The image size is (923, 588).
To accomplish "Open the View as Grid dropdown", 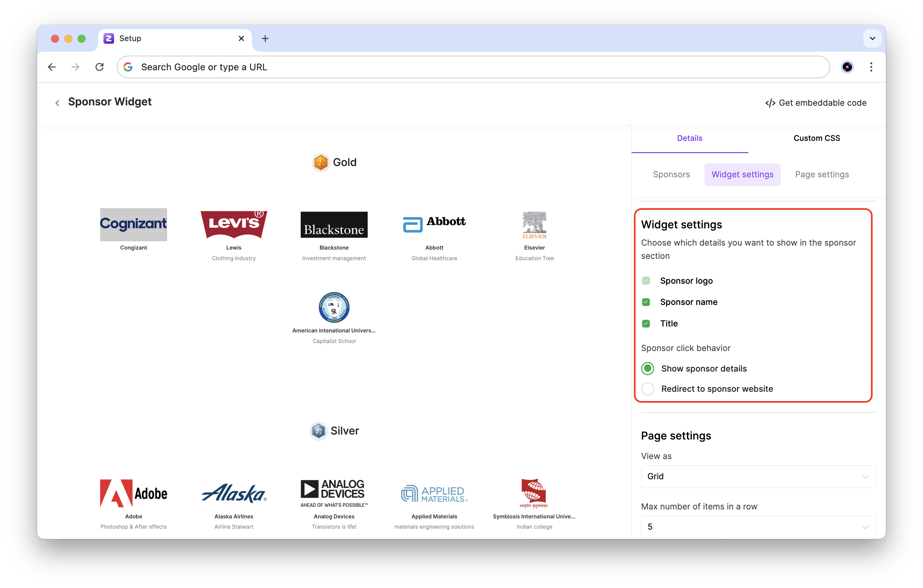I will (758, 476).
